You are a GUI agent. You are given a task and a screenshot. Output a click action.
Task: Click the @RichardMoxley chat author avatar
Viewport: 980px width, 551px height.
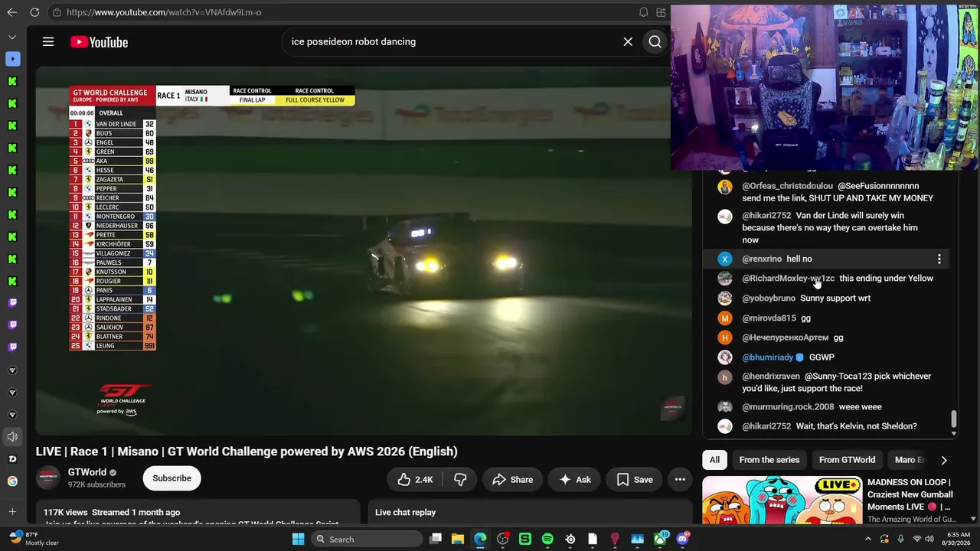tap(725, 279)
